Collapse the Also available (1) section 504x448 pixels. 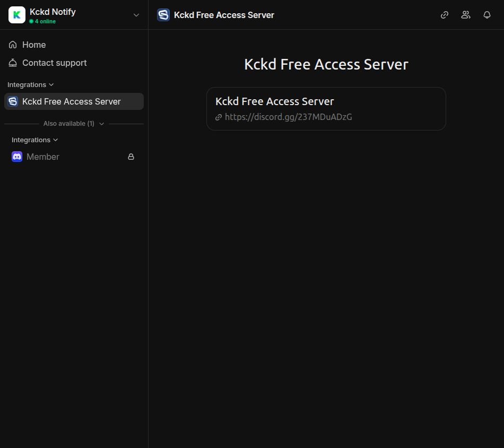pos(74,124)
